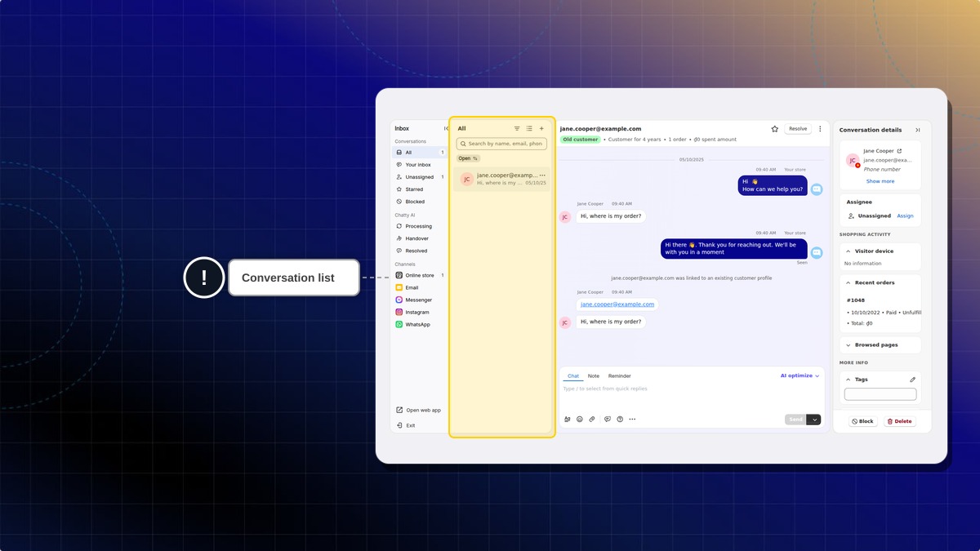Click order number #1048
The width and height of the screenshot is (980, 551).
(856, 300)
